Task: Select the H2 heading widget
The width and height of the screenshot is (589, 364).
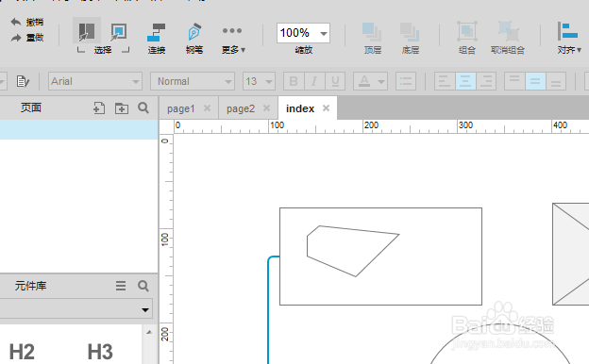Action: pyautogui.click(x=22, y=352)
